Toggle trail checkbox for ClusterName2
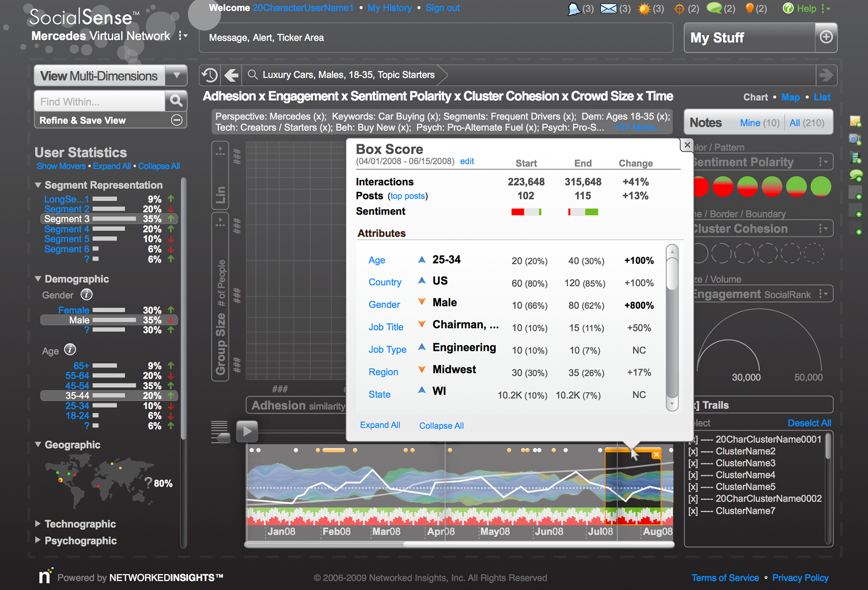The width and height of the screenshot is (868, 590). [693, 451]
